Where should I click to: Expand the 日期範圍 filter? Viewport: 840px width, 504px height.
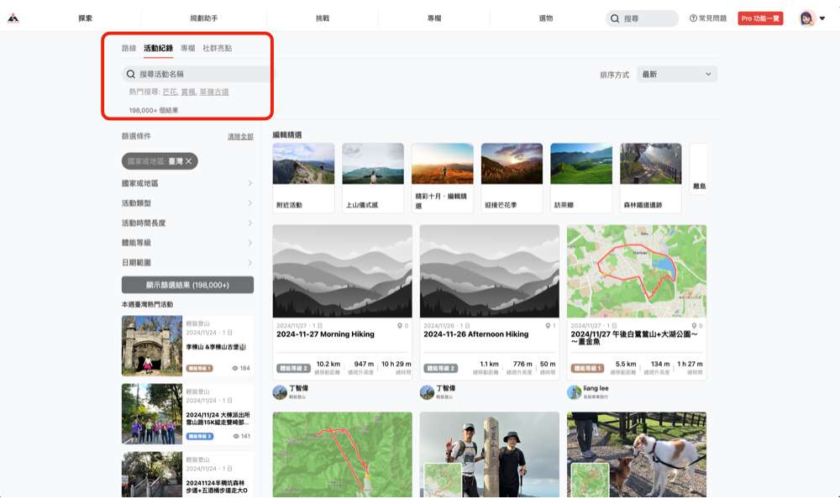tap(187, 262)
